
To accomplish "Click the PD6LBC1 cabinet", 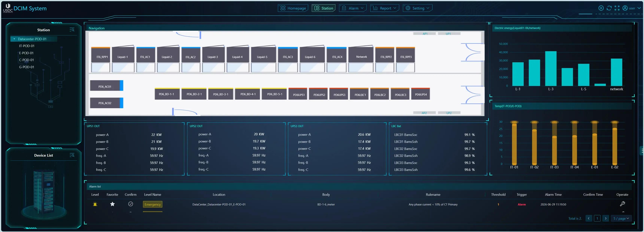I will pos(359,94).
